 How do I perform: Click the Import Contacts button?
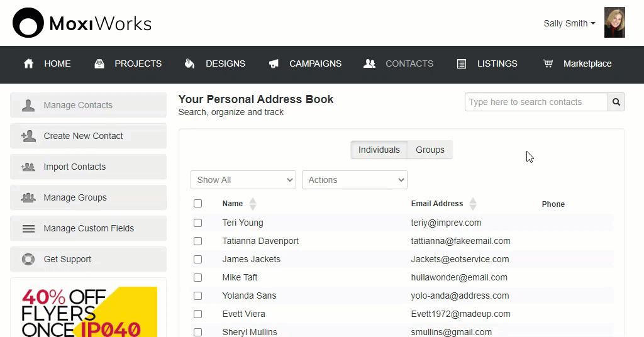point(88,167)
